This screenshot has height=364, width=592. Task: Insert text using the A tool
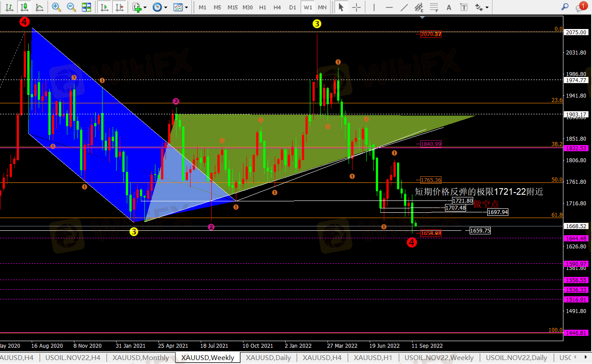pyautogui.click(x=449, y=7)
